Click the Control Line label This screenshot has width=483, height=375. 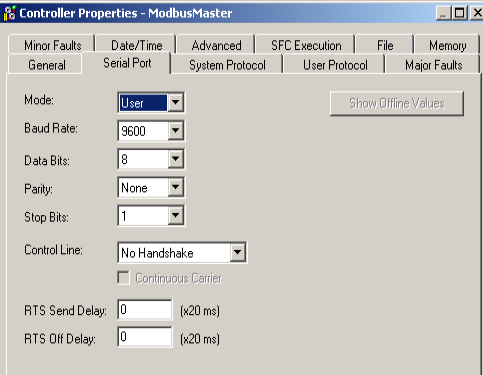point(53,250)
